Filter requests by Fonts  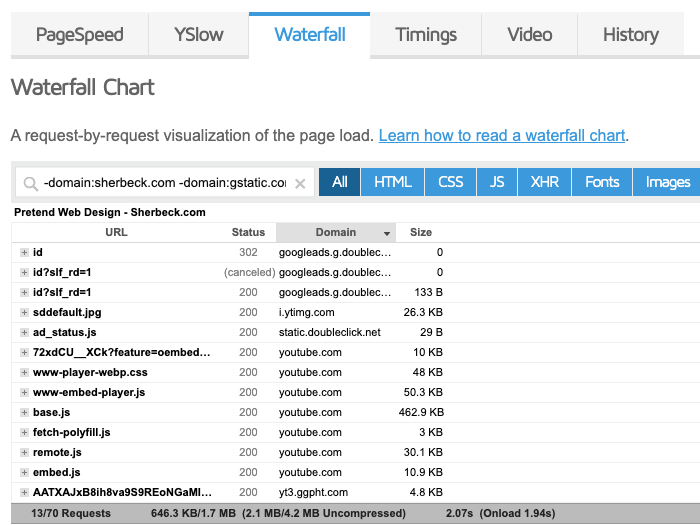tap(602, 182)
